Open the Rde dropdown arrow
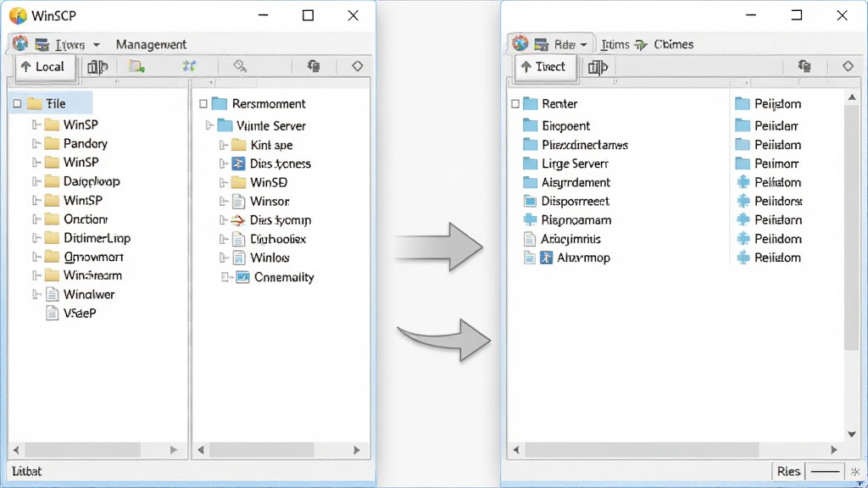The height and width of the screenshot is (488, 868). 583,45
